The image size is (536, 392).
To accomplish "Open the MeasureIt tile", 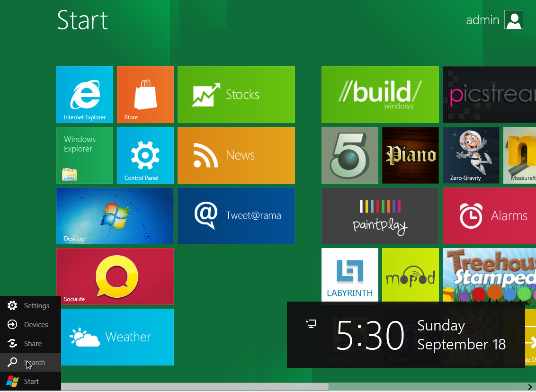I will point(519,155).
